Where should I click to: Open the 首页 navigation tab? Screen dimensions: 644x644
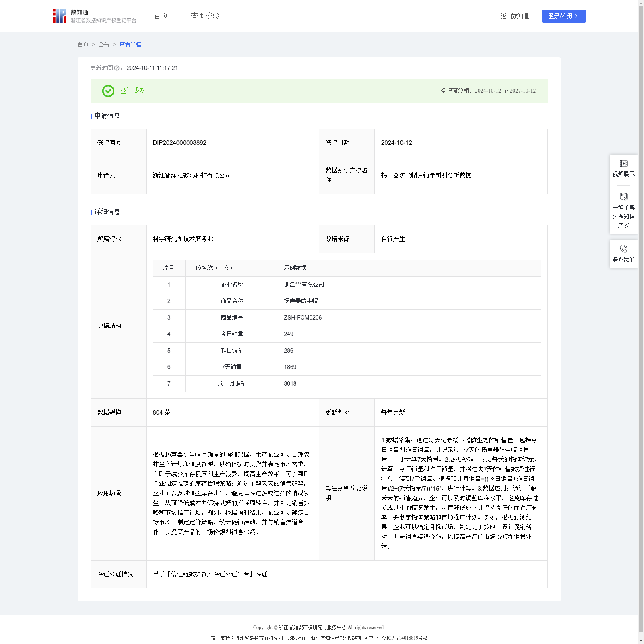[x=161, y=16]
